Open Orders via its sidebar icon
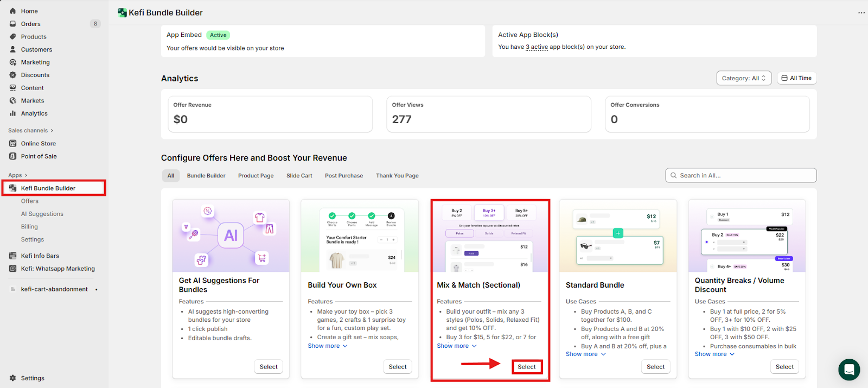Image resolution: width=868 pixels, height=388 pixels. click(x=13, y=24)
